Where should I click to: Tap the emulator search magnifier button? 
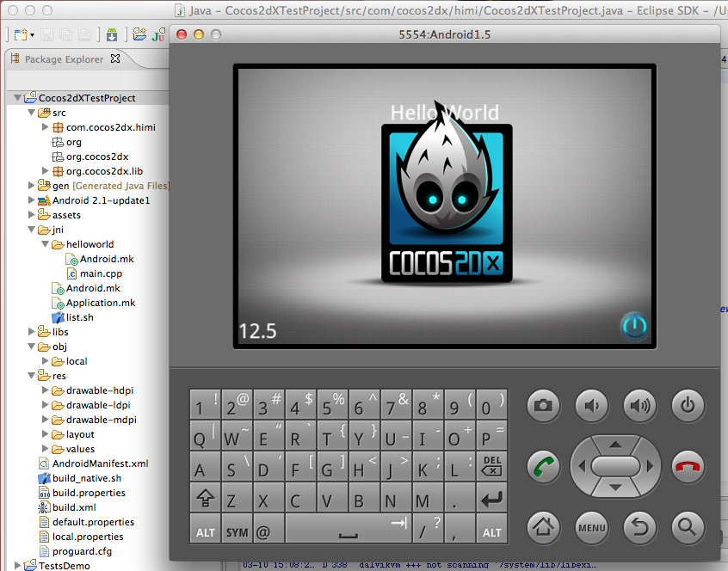(x=688, y=527)
